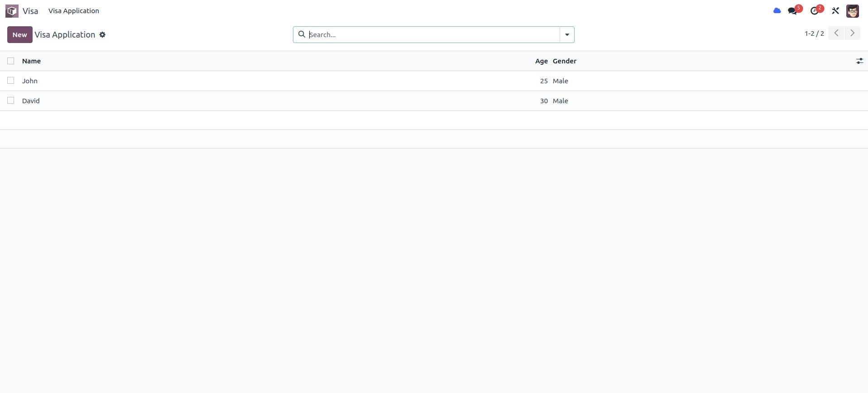Focus the Search input field
Screen dimensions: 868x393
[x=433, y=35]
